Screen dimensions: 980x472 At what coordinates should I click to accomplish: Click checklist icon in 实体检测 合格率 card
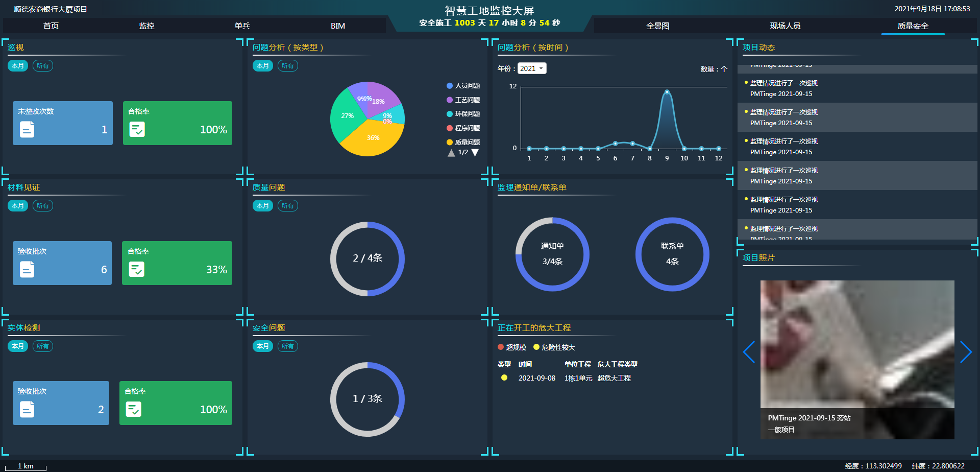[x=133, y=409]
